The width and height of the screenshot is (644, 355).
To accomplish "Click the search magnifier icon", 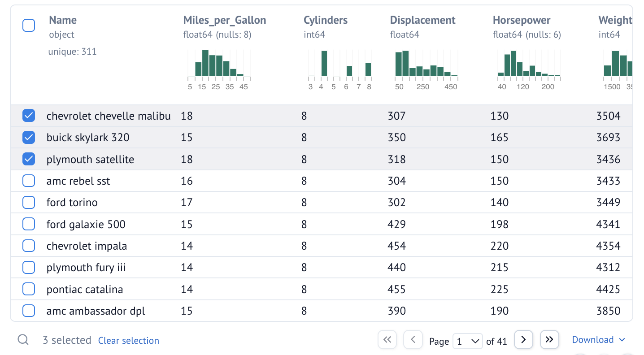I will [x=23, y=340].
